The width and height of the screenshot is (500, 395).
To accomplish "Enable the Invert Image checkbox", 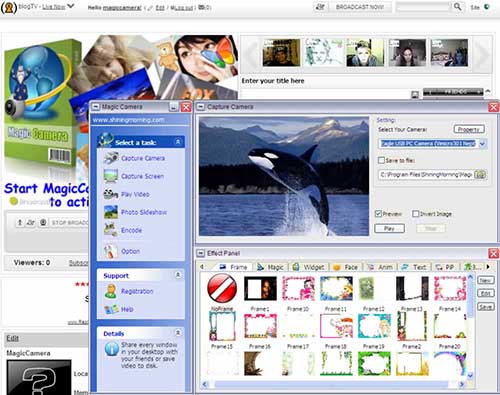I will [415, 214].
